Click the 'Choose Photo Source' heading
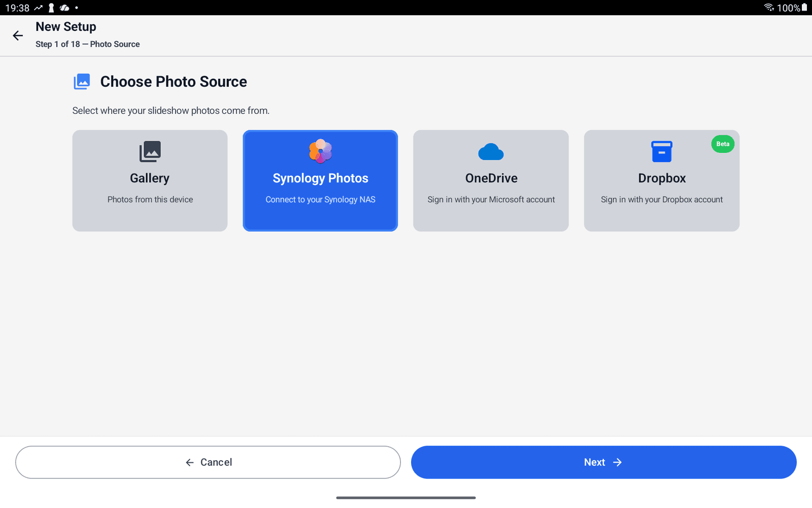The width and height of the screenshot is (812, 508). (174, 81)
